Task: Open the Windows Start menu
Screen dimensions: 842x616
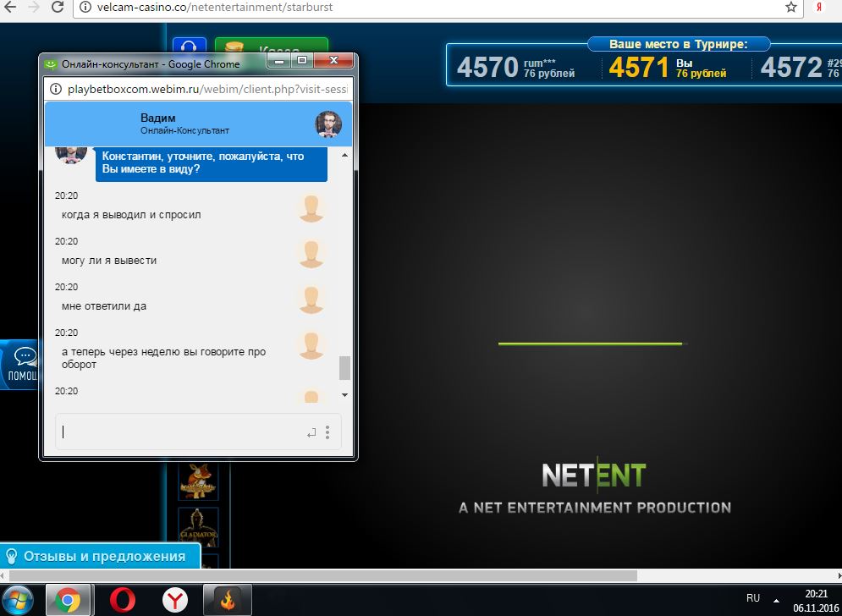Action: [17, 600]
